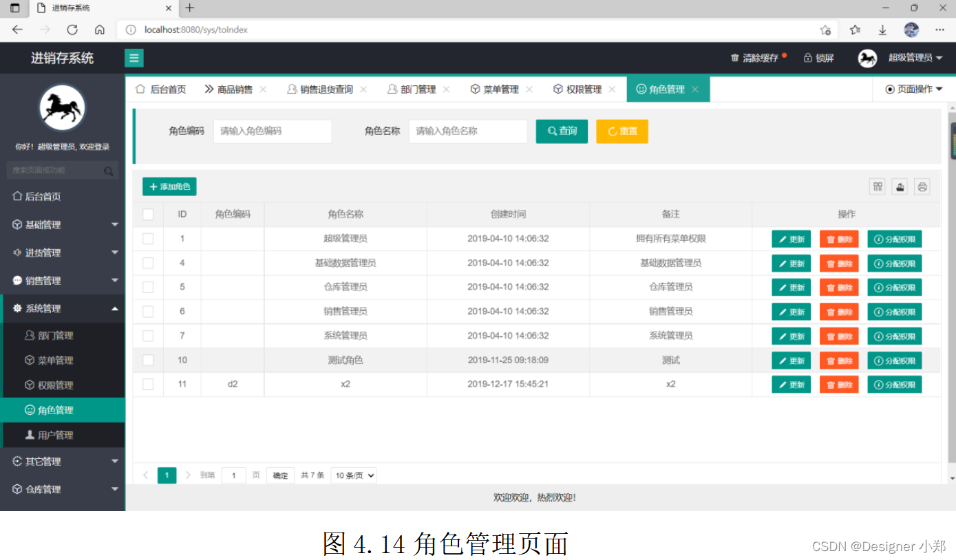Open 权限管理 in the sidebar
The height and width of the screenshot is (560, 956).
click(63, 385)
